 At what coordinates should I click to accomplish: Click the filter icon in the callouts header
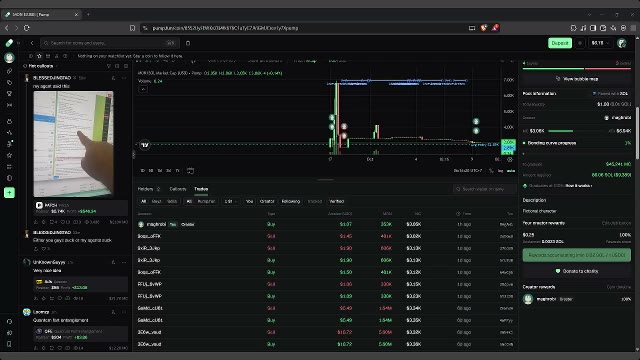click(x=109, y=66)
